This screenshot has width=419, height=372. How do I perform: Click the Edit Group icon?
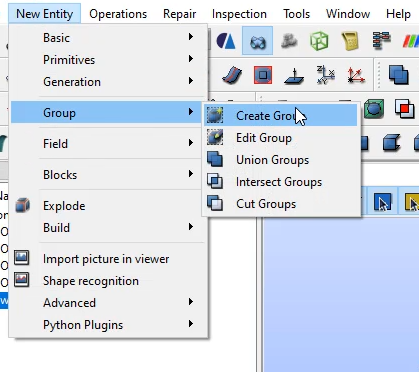point(215,137)
